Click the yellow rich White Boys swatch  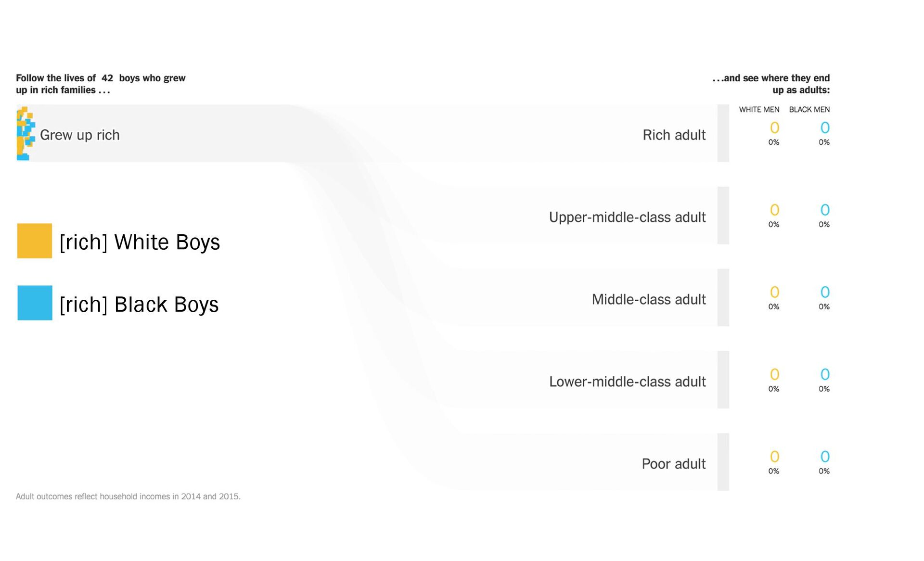pos(34,241)
